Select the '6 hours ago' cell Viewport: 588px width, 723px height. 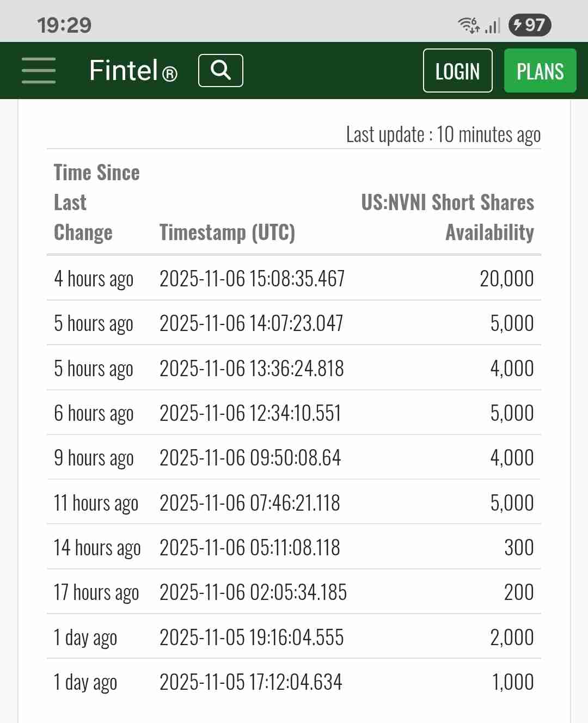tap(94, 413)
